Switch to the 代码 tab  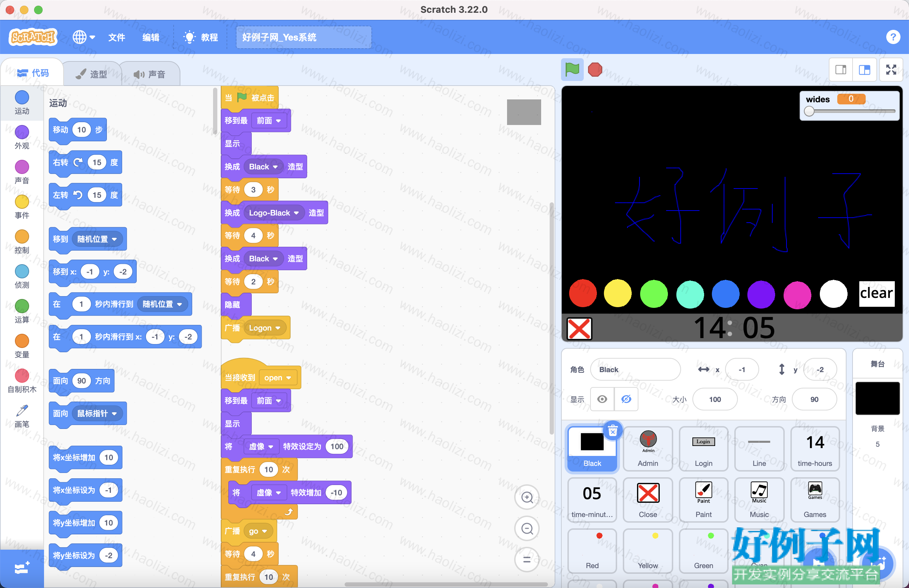point(33,72)
